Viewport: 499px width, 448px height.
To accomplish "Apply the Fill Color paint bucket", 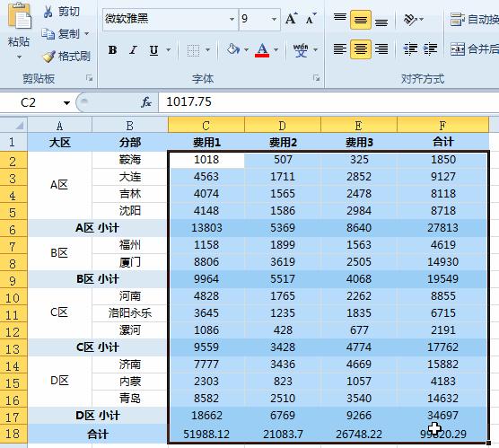I will click(233, 49).
